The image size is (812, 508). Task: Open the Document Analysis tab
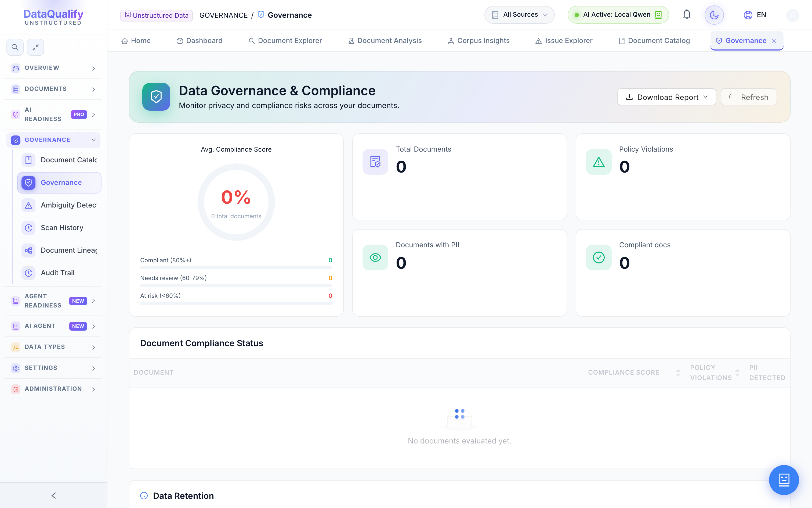(x=385, y=41)
